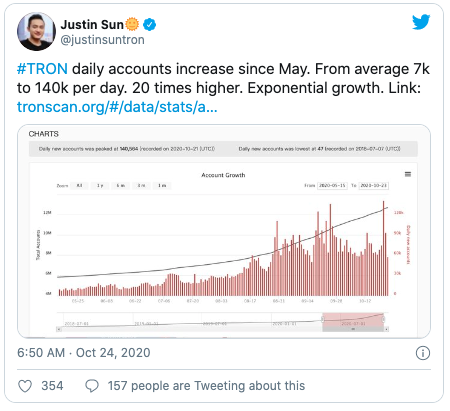
Task: Open the #TRON hashtag
Action: pos(42,69)
